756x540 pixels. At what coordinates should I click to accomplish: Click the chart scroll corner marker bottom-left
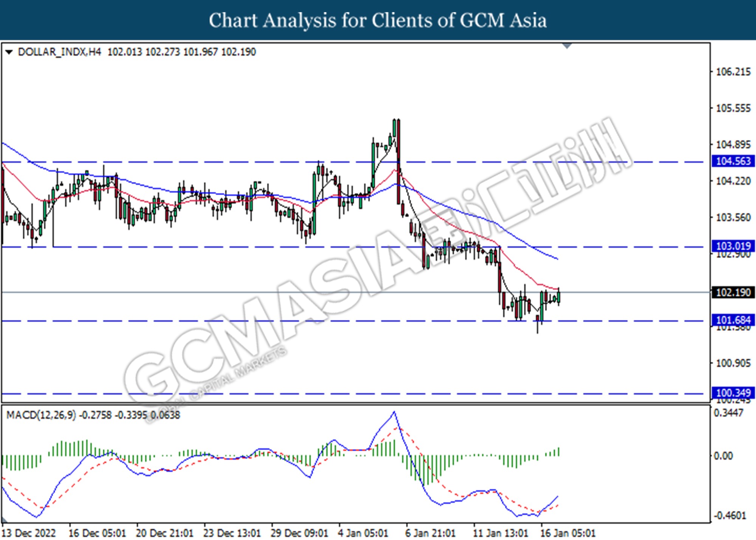pyautogui.click(x=5, y=520)
